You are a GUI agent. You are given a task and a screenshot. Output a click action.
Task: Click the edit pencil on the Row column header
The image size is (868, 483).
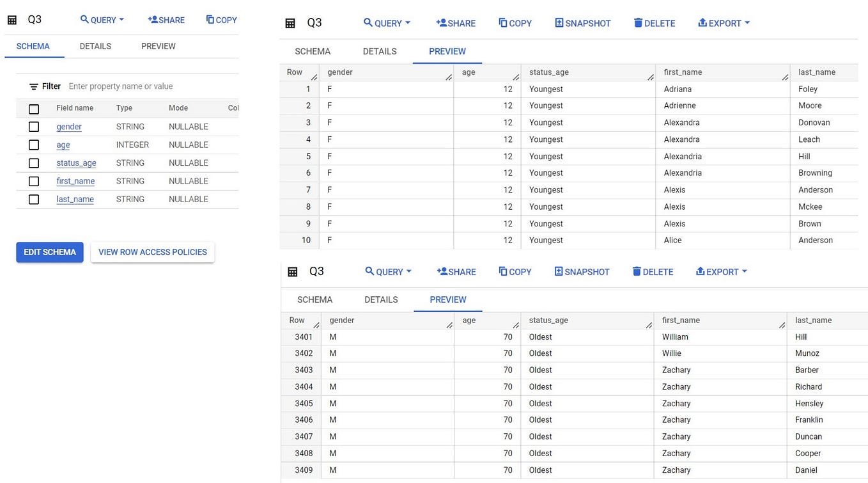(314, 75)
